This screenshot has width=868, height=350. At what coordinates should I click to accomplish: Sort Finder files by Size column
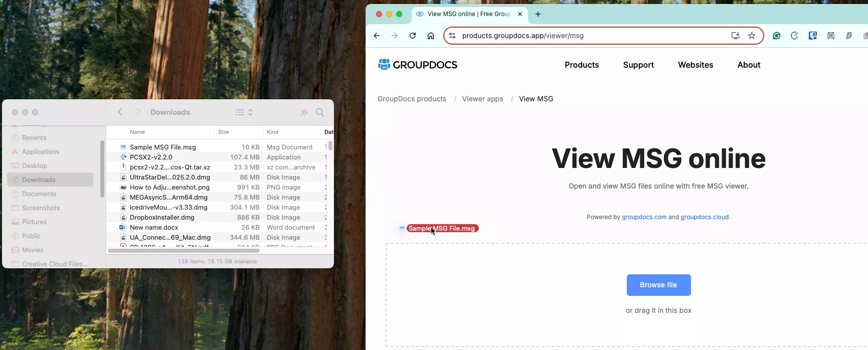point(239,132)
